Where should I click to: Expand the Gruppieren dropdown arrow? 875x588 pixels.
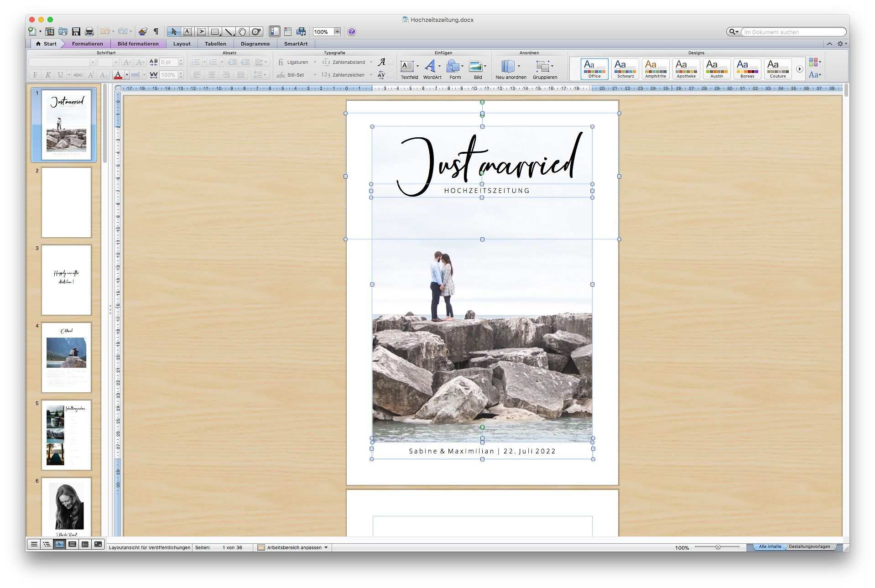(552, 66)
